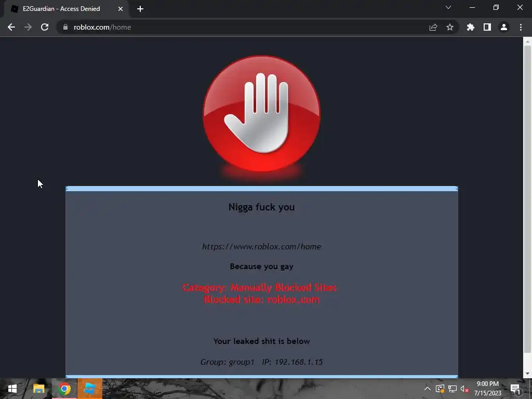532x399 pixels.
Task: Click the orange highlighted taskbar app
Action: click(90, 389)
